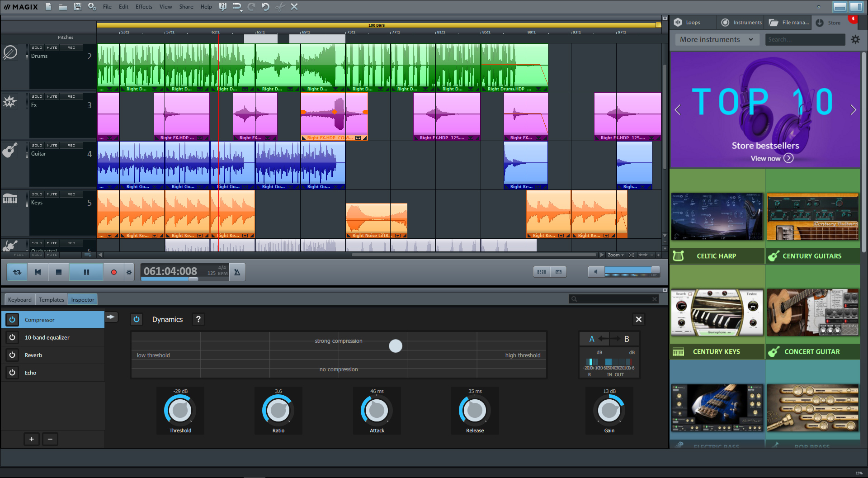Open the metronome settings
The width and height of the screenshot is (868, 478).
coord(237,272)
